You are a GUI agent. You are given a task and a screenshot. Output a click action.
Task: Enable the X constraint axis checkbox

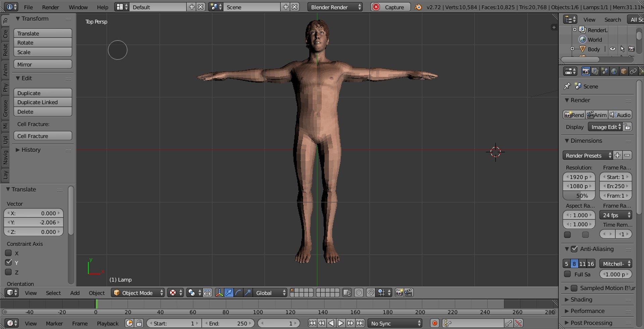[x=9, y=253]
